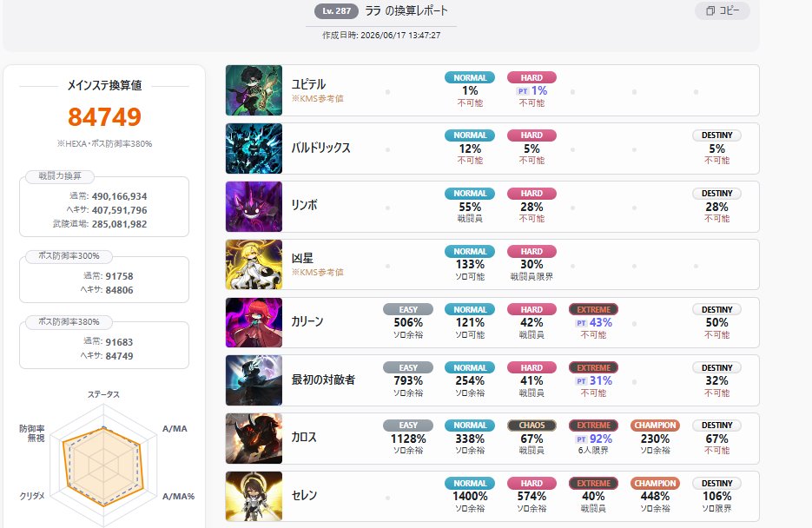Select カリーン DESTINY difficulty badge
The width and height of the screenshot is (812, 528).
click(716, 309)
